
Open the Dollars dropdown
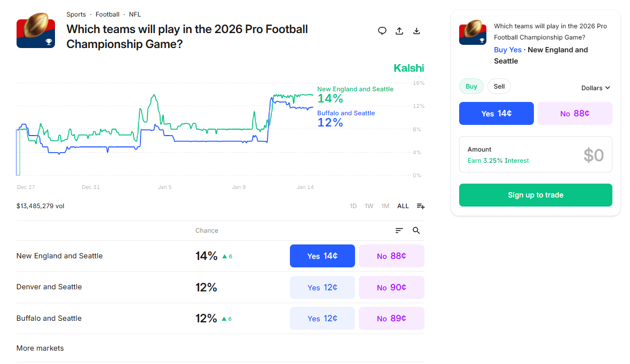pyautogui.click(x=595, y=88)
